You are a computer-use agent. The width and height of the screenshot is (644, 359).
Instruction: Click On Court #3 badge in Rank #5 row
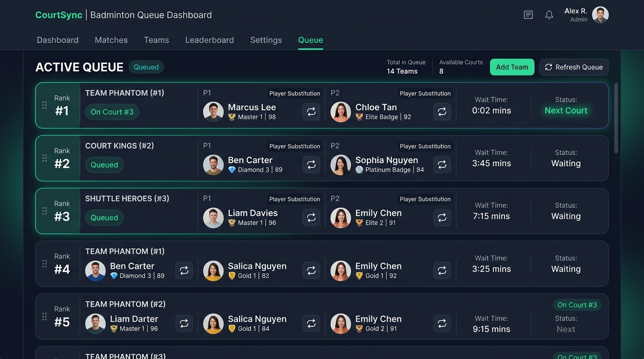click(577, 305)
